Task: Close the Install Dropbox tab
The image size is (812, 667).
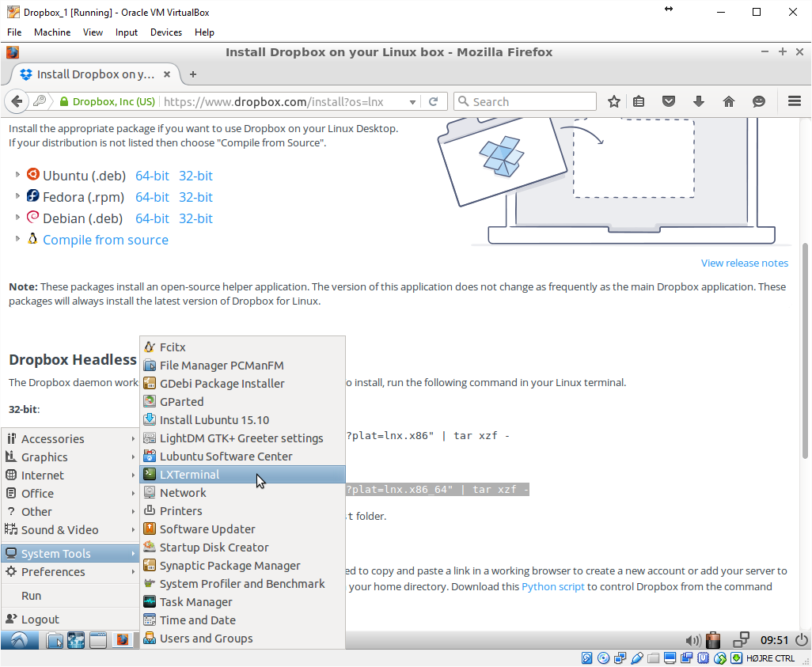Action: tap(167, 74)
